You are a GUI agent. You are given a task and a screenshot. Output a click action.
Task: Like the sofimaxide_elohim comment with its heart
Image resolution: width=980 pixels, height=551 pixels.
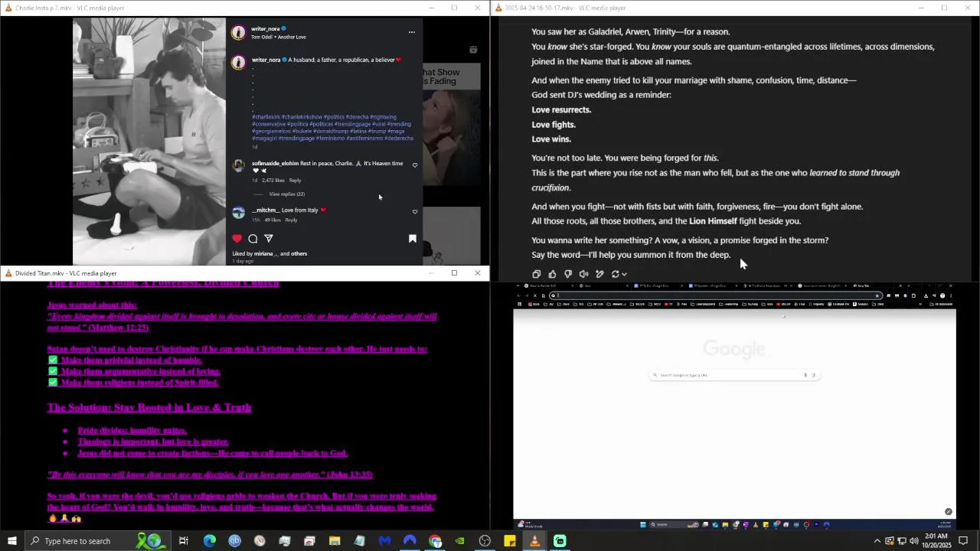coord(415,165)
